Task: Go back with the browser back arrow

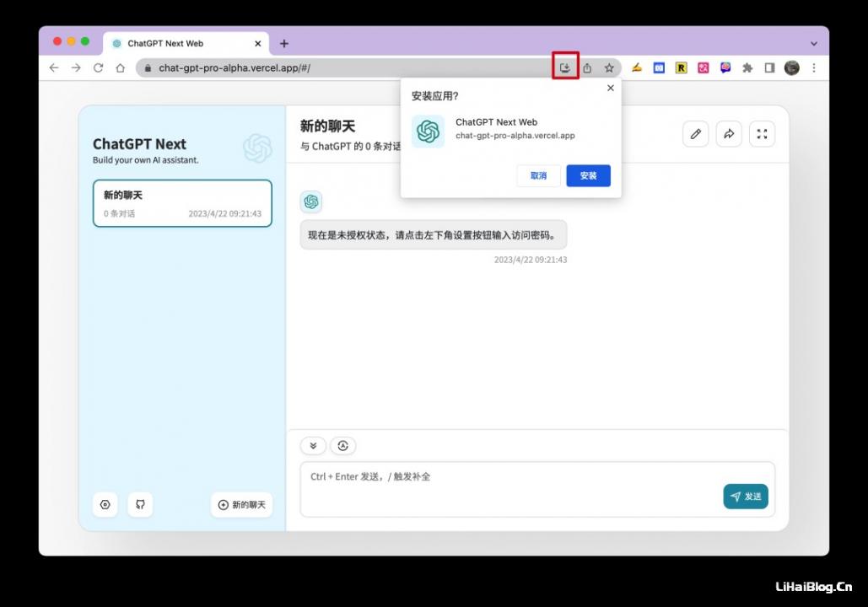Action: [54, 67]
